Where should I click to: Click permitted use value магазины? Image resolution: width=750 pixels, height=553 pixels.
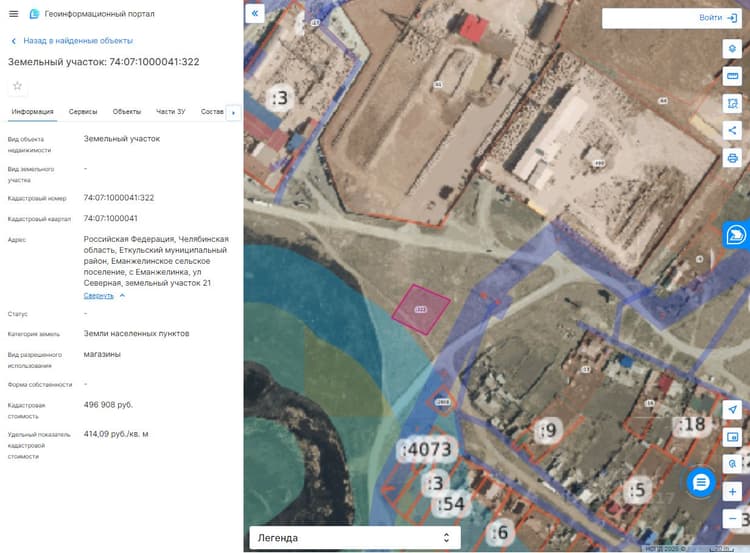pos(102,354)
